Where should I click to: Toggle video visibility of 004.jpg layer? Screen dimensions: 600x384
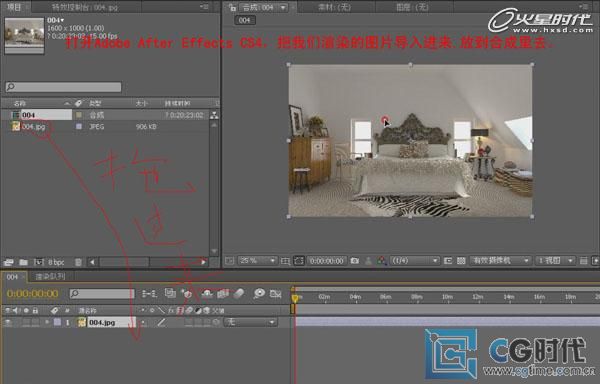(x=8, y=322)
